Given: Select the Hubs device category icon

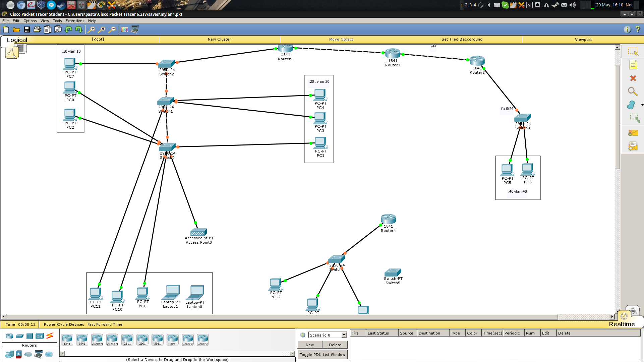Looking at the screenshot, I should click(x=30, y=336).
